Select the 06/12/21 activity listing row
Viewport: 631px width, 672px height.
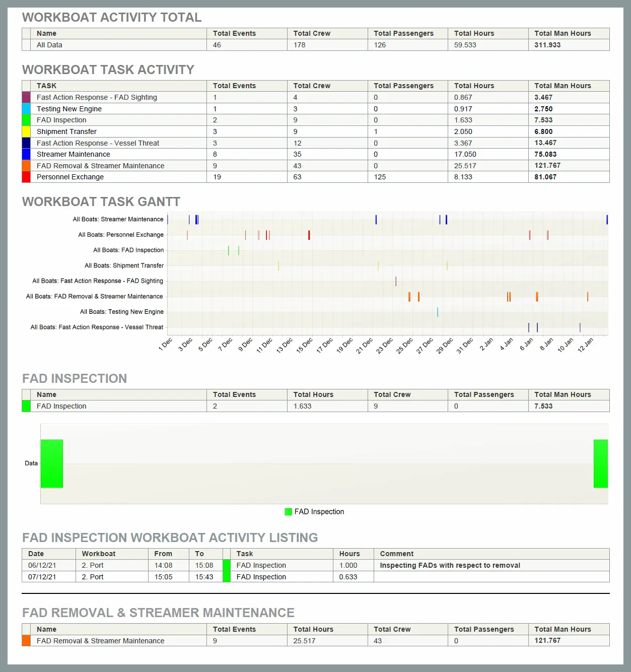(x=316, y=565)
